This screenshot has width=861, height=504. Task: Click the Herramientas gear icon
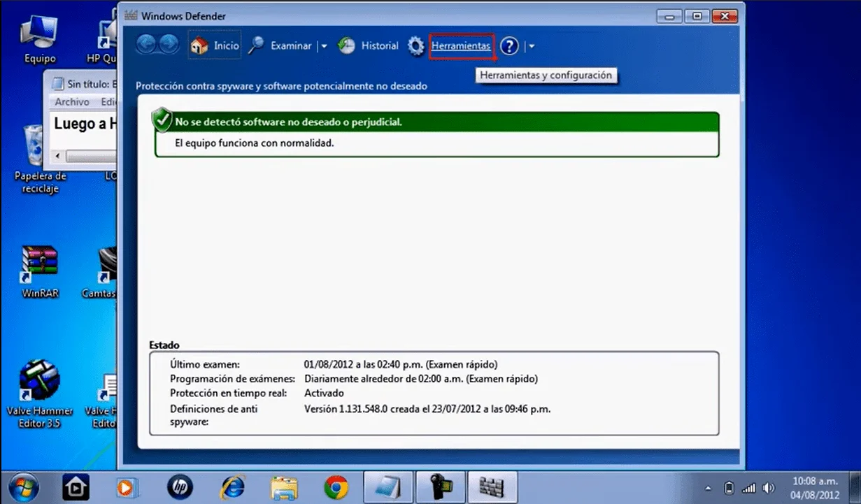(x=416, y=46)
